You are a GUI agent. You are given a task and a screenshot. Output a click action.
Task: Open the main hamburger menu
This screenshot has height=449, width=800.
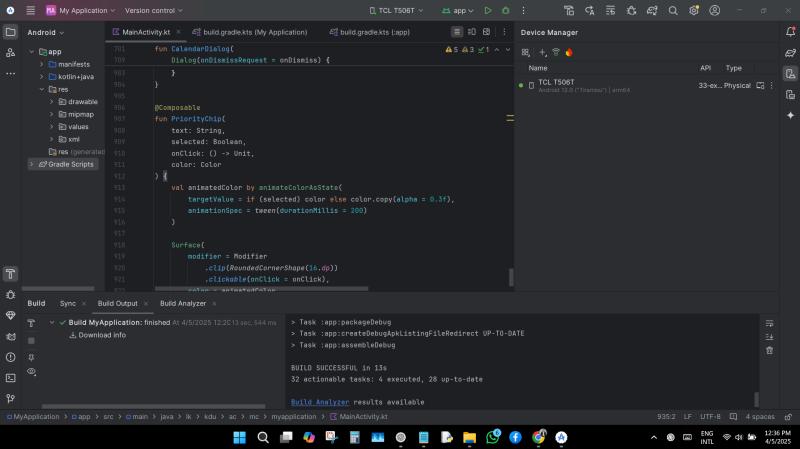pyautogui.click(x=31, y=10)
